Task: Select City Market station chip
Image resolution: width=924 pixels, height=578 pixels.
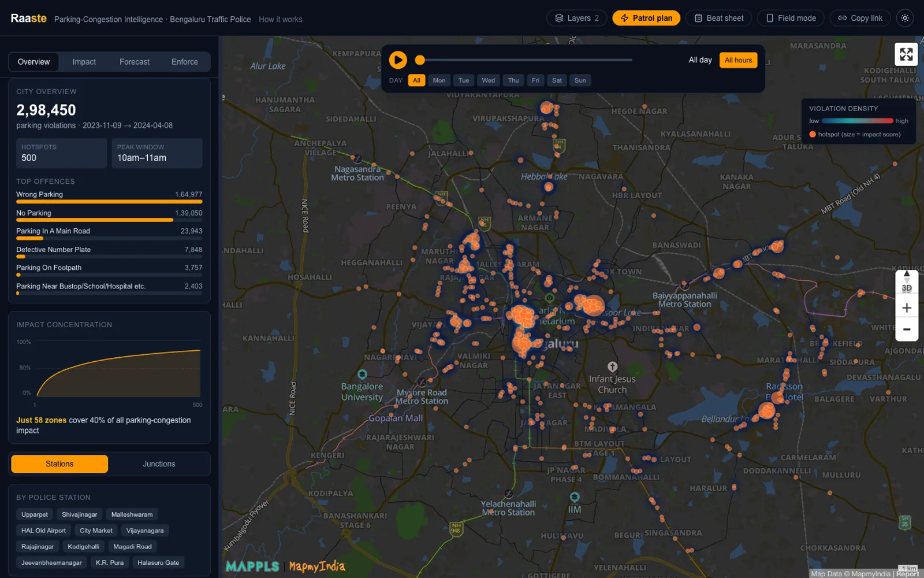Action: pyautogui.click(x=96, y=531)
